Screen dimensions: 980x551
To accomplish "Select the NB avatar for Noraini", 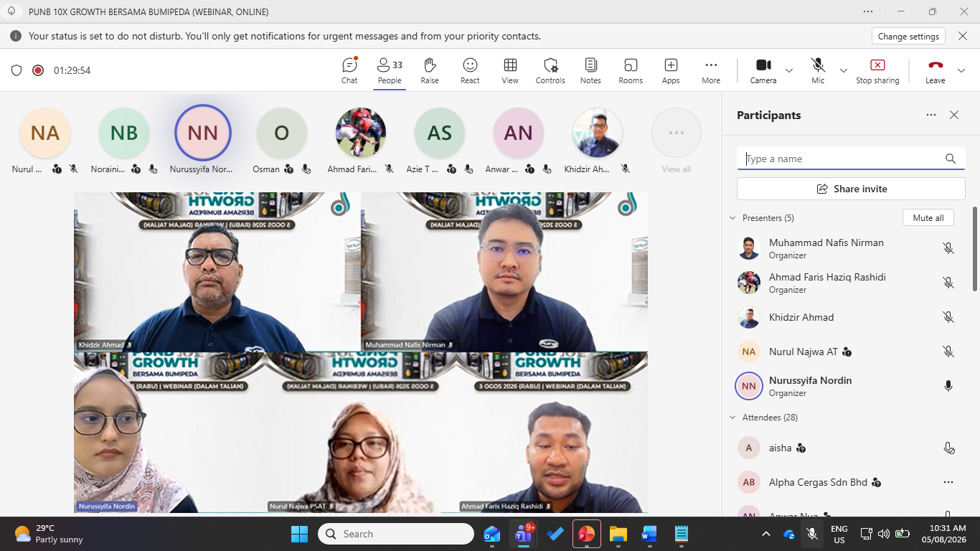I will pyautogui.click(x=124, y=133).
